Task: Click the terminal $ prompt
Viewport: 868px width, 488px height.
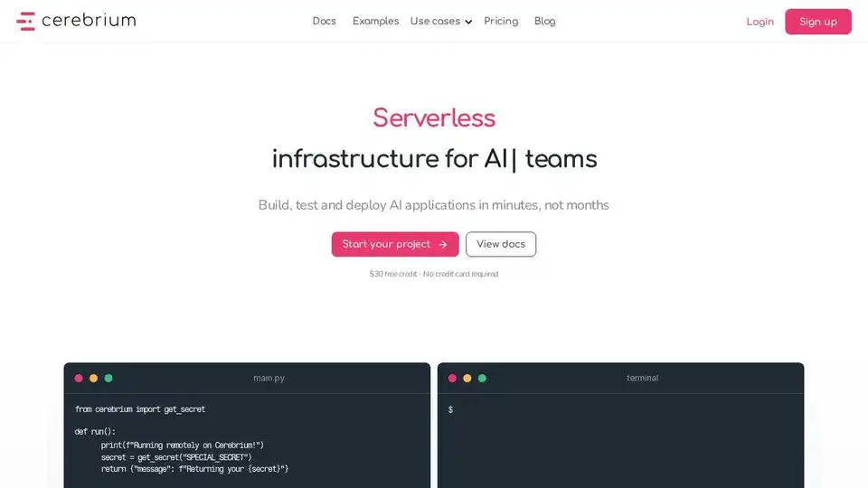Action: 450,409
